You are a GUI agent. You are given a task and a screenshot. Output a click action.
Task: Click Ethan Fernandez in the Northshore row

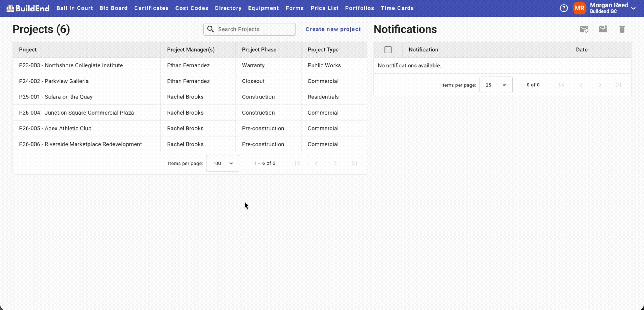click(188, 65)
